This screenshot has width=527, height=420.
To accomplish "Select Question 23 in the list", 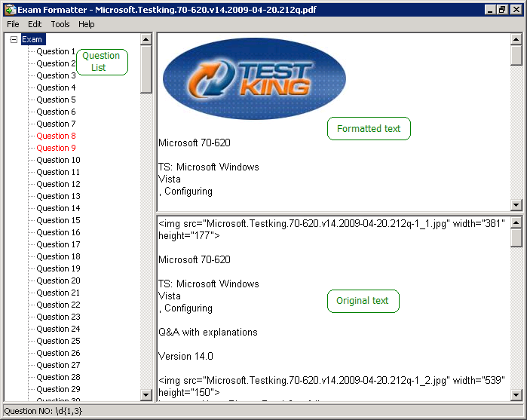I will 59,317.
